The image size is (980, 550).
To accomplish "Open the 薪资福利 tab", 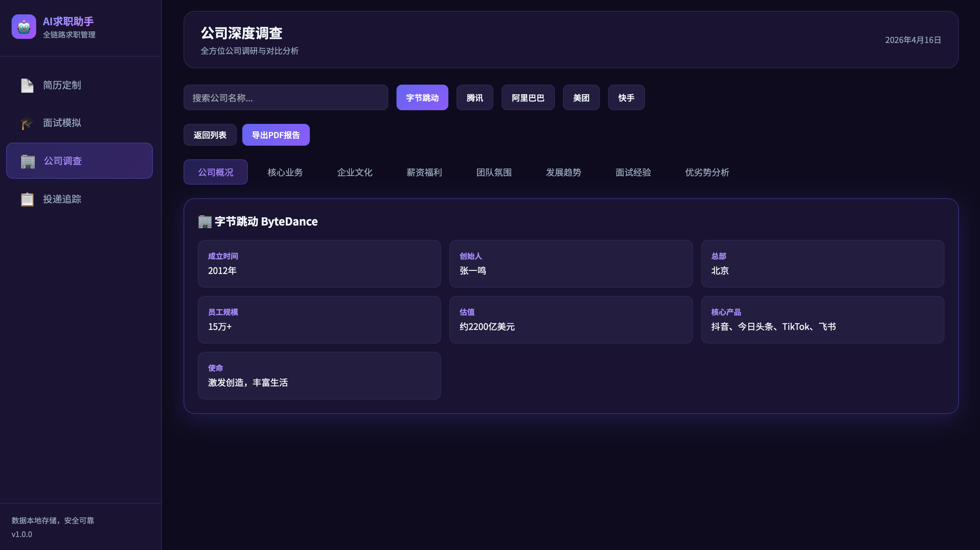I will 424,172.
